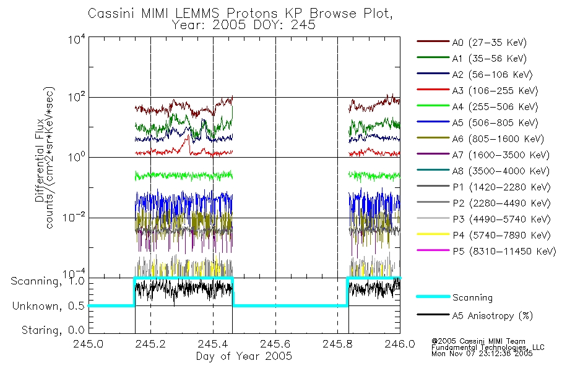Click the A6 (805-1600 KeV) legend label
The height and width of the screenshot is (371, 588).
point(498,139)
